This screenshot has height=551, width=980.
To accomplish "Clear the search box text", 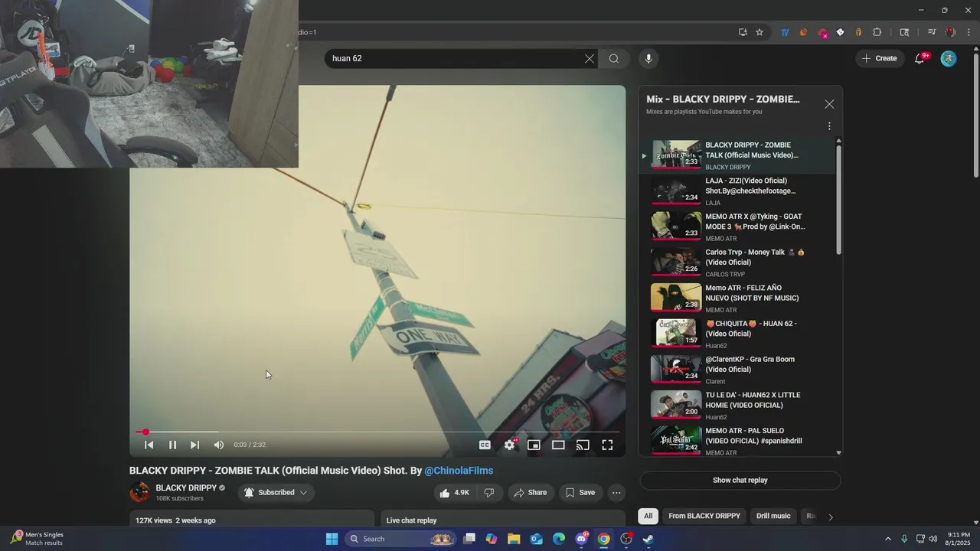I will 590,59.
